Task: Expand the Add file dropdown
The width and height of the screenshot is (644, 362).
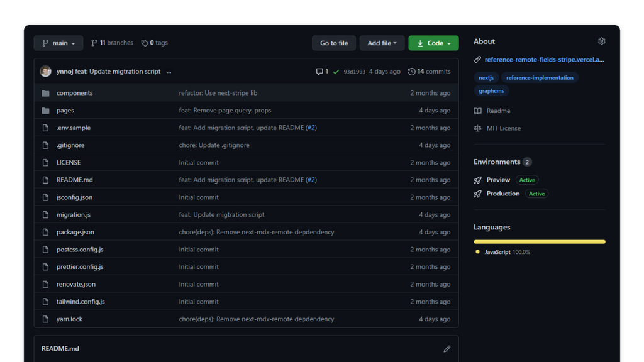Action: pos(382,43)
